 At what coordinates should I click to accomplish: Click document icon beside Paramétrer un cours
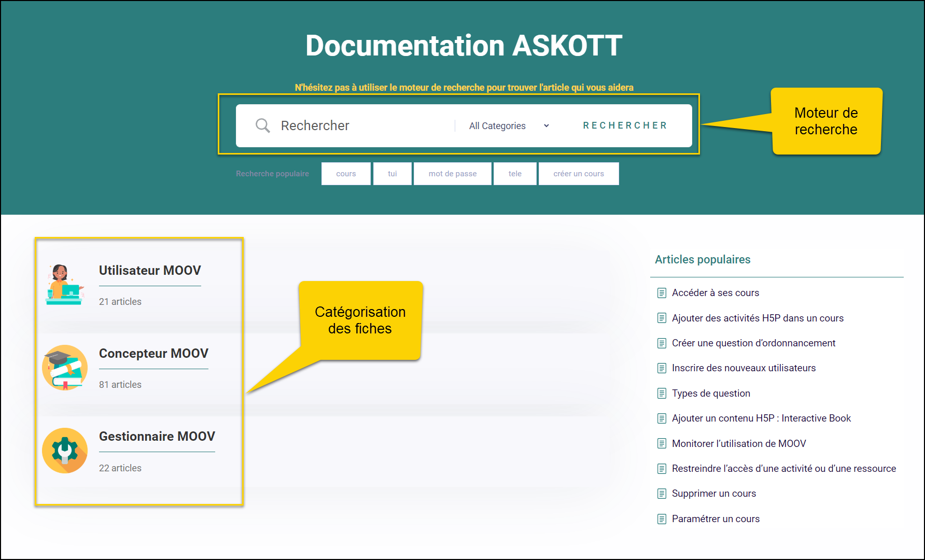point(662,519)
